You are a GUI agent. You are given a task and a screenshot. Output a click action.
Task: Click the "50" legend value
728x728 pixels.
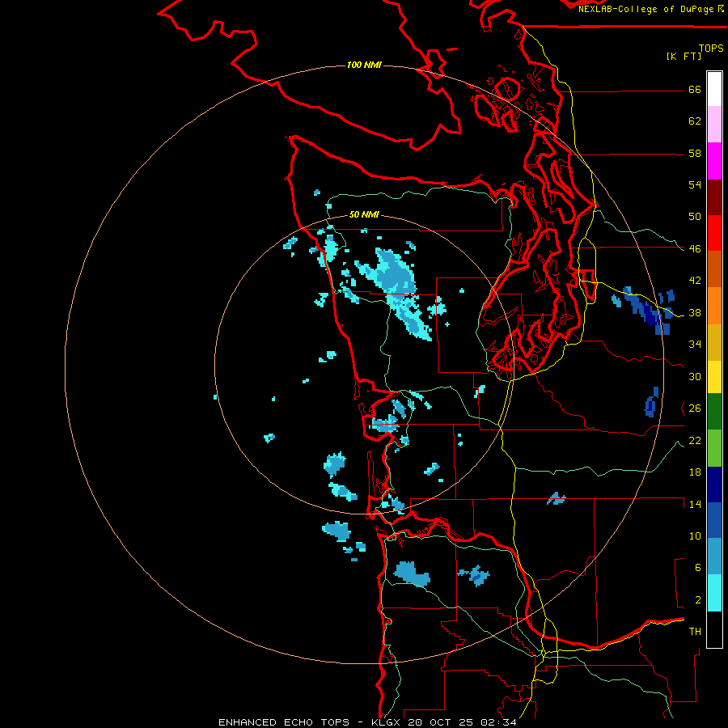[695, 217]
